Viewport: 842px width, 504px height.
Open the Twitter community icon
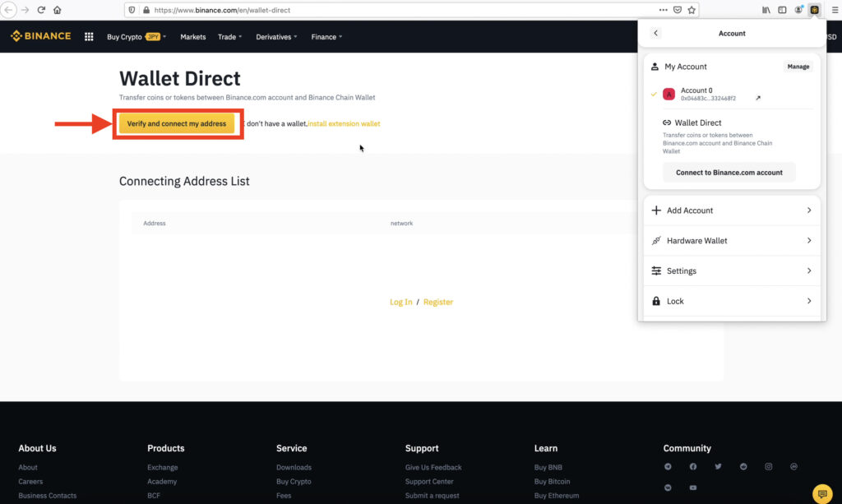pyautogui.click(x=719, y=466)
